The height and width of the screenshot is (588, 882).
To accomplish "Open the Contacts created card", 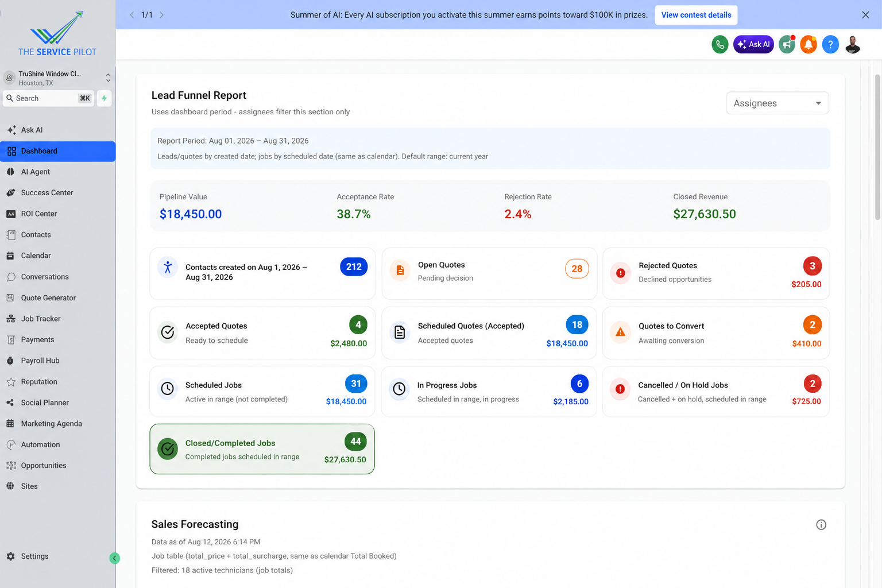I will [x=262, y=273].
